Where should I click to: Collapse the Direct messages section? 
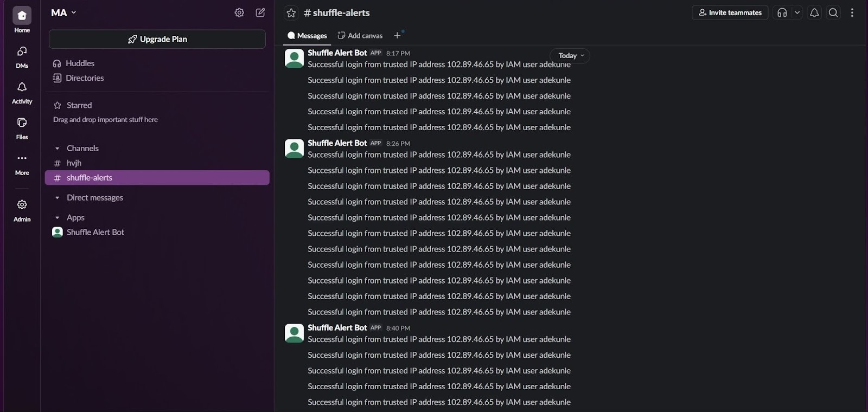[57, 198]
